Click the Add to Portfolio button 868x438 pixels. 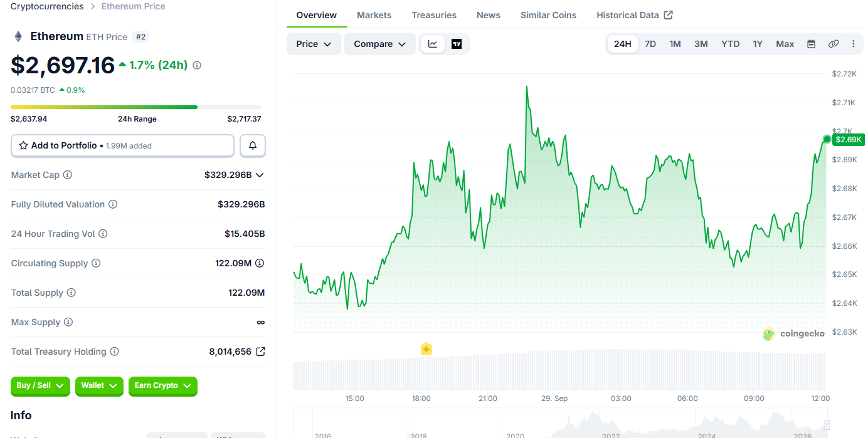click(122, 145)
